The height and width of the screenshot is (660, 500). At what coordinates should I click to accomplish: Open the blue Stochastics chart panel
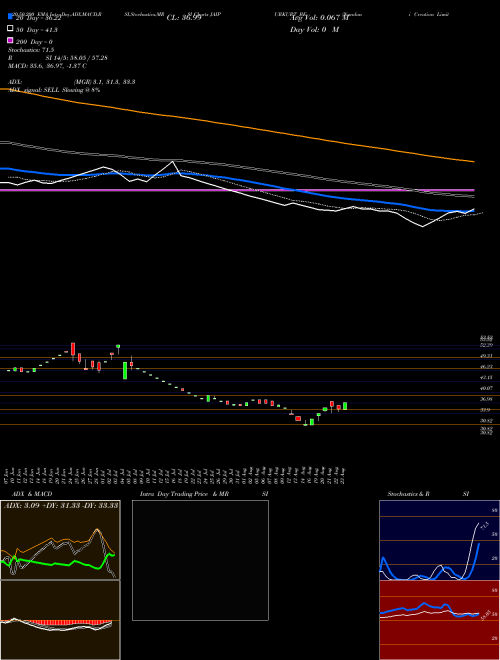tap(439, 540)
